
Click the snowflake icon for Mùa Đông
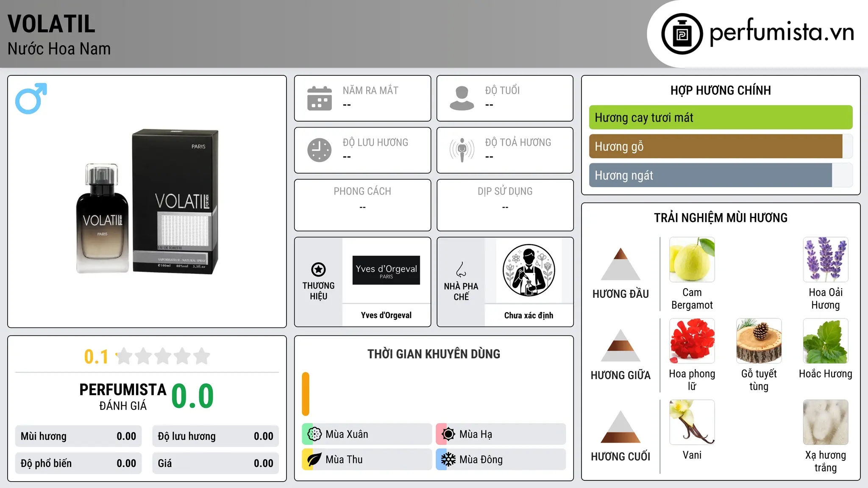(448, 460)
